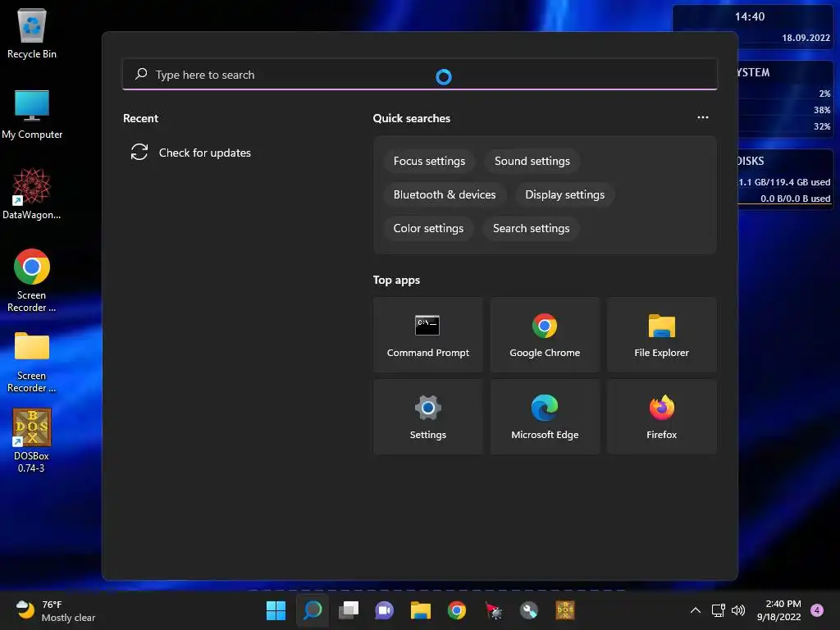This screenshot has width=840, height=630.
Task: Select DataWagon desktop shortcut
Action: coord(32,194)
